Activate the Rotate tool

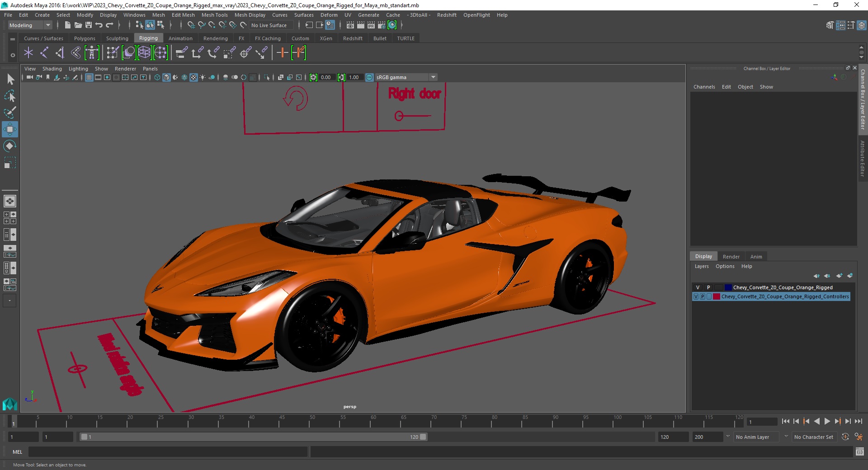click(x=10, y=146)
